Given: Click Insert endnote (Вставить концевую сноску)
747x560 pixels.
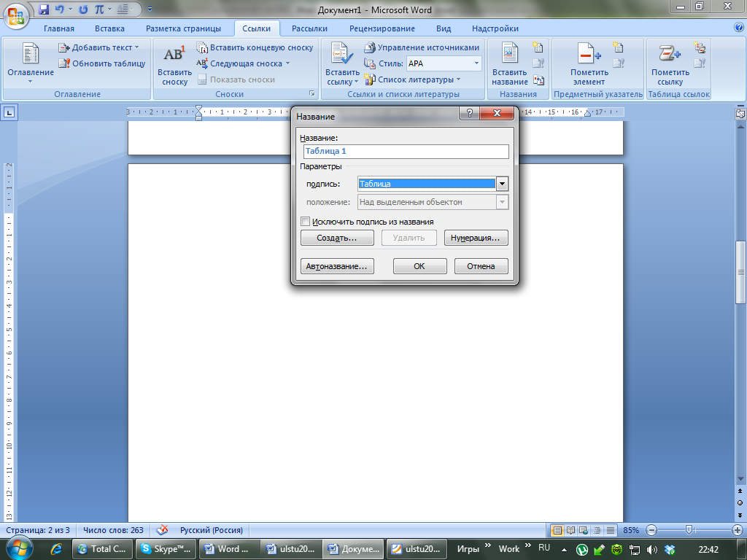Looking at the screenshot, I should (x=255, y=47).
